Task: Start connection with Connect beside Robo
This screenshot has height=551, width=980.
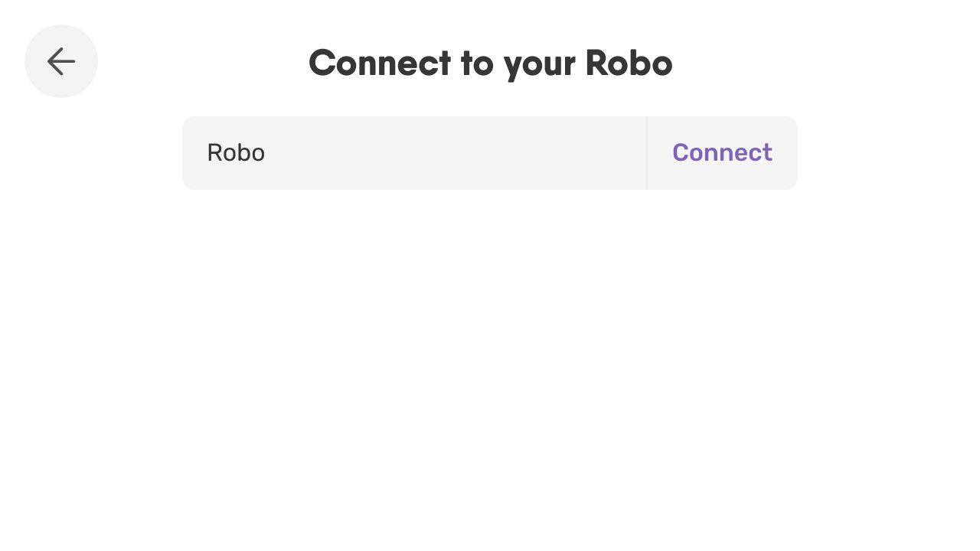Action: (x=722, y=153)
